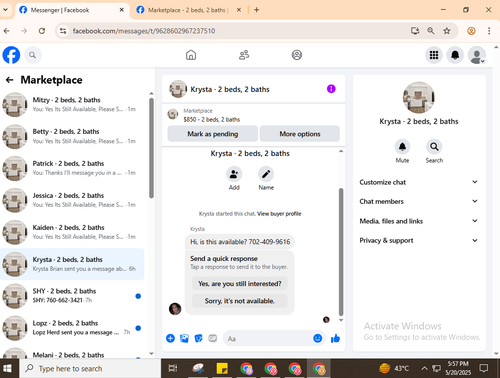Click Krysta's large profile thumbnail in info panel
This screenshot has width=500, height=378.
(419, 97)
